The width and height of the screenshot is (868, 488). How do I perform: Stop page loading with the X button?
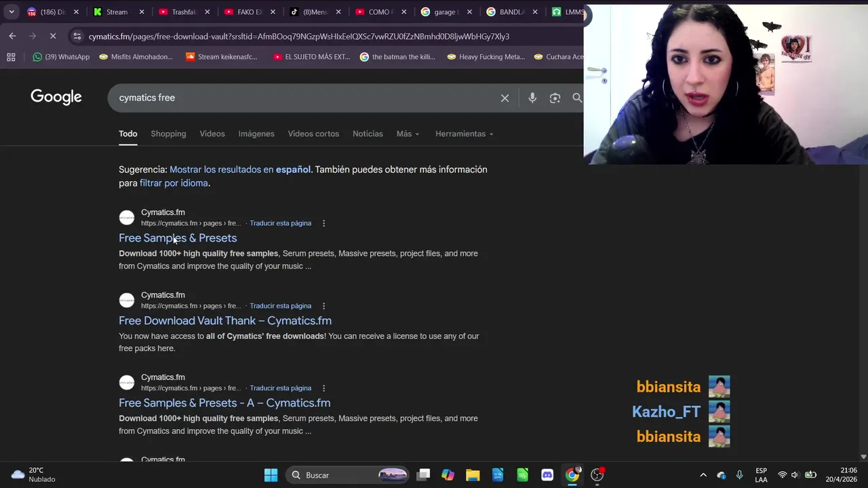[x=53, y=36]
